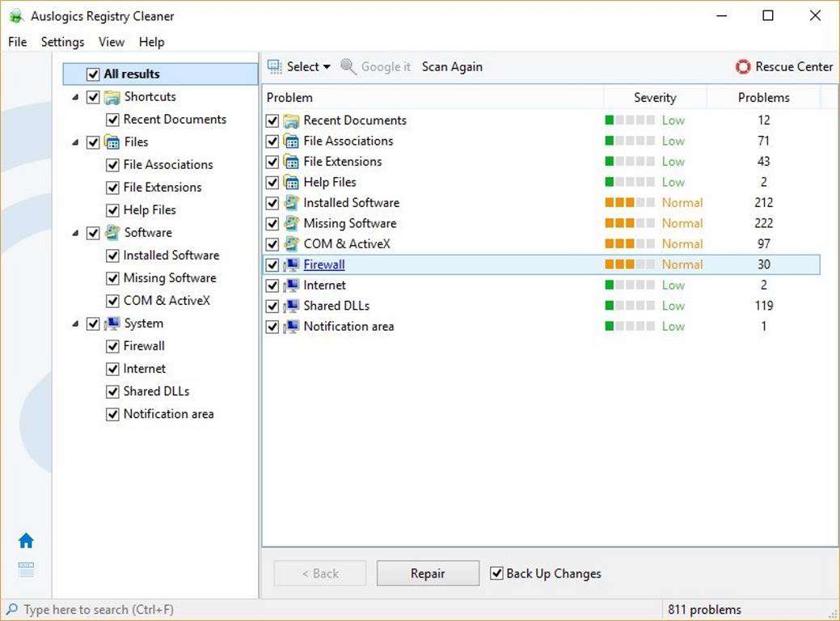Click the home icon in left sidebar
The width and height of the screenshot is (840, 621).
pos(26,541)
